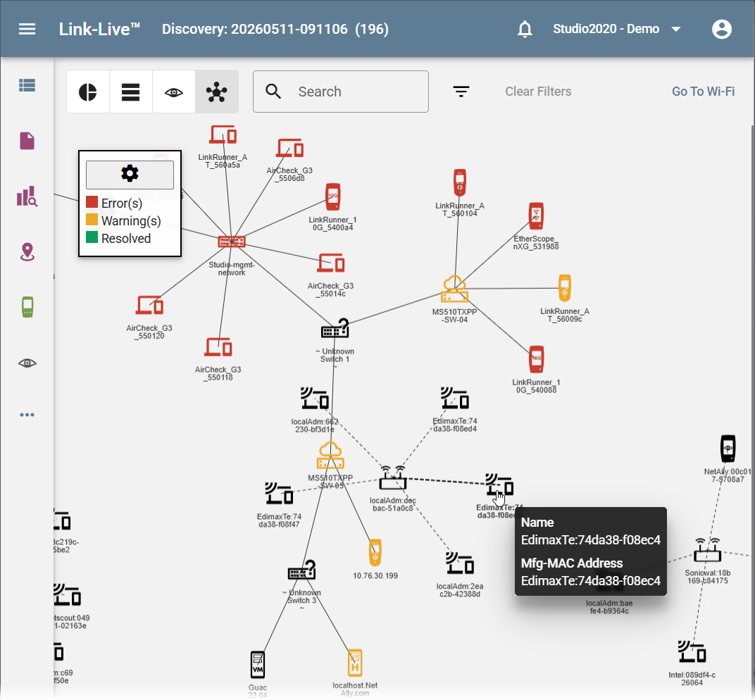
Task: Select the Studio-mgmt-network switch node
Action: point(232,242)
